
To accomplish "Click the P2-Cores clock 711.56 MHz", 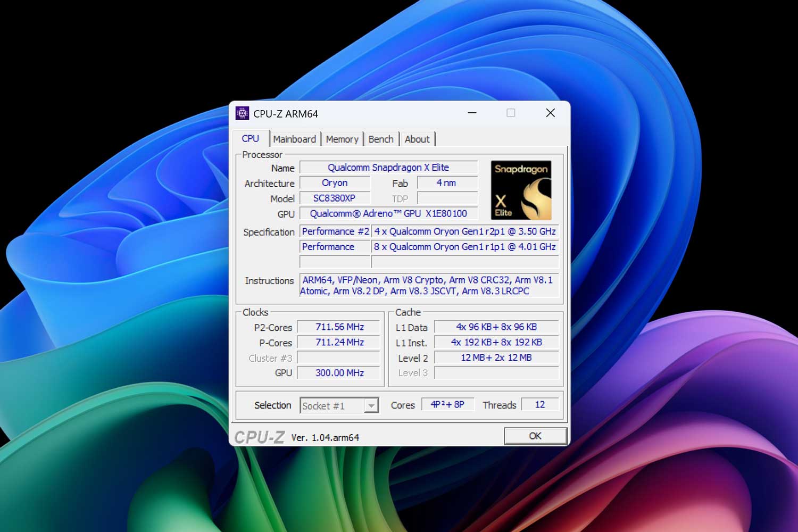I will (x=339, y=327).
